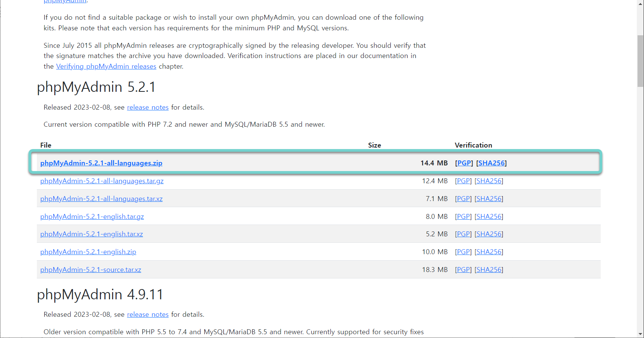This screenshot has width=644, height=338.
Task: Open release notes link for phpMyAdmin 5.2.1
Action: click(x=148, y=107)
